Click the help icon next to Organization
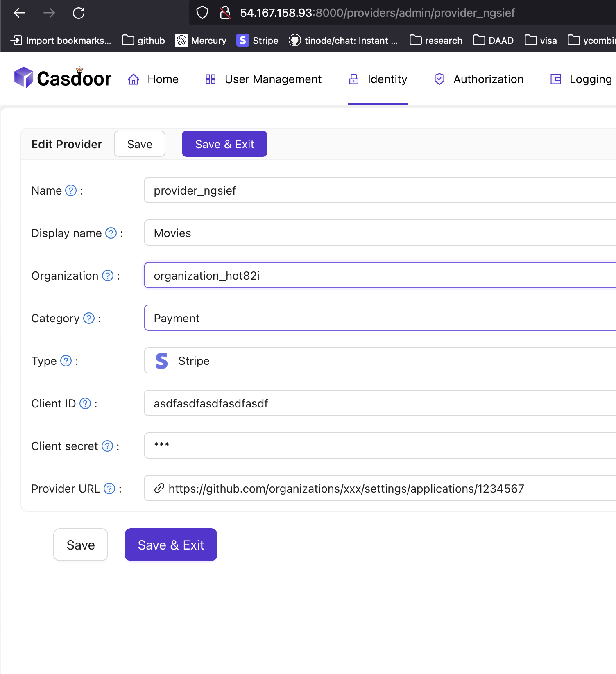The width and height of the screenshot is (616, 674). click(108, 276)
